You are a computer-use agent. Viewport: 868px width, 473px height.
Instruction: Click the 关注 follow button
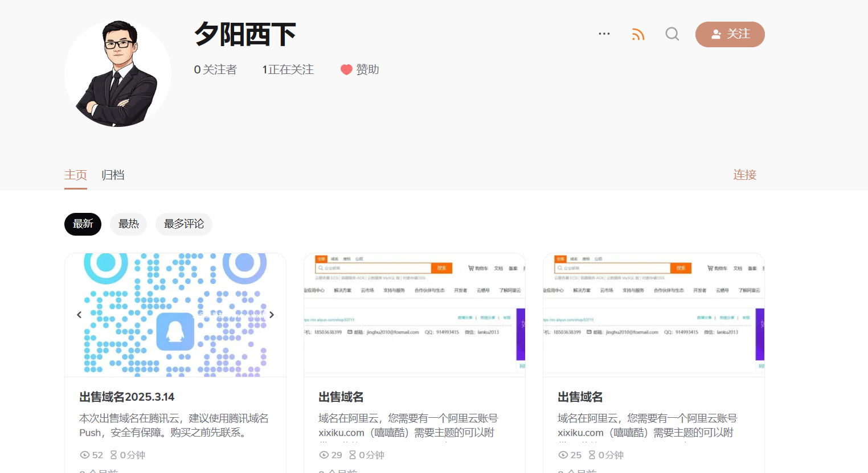tap(730, 34)
